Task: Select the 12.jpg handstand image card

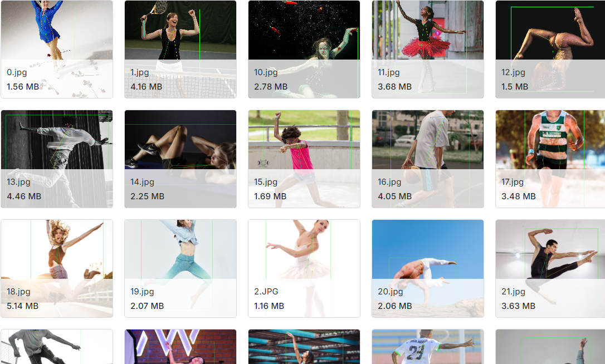Action: click(x=550, y=49)
